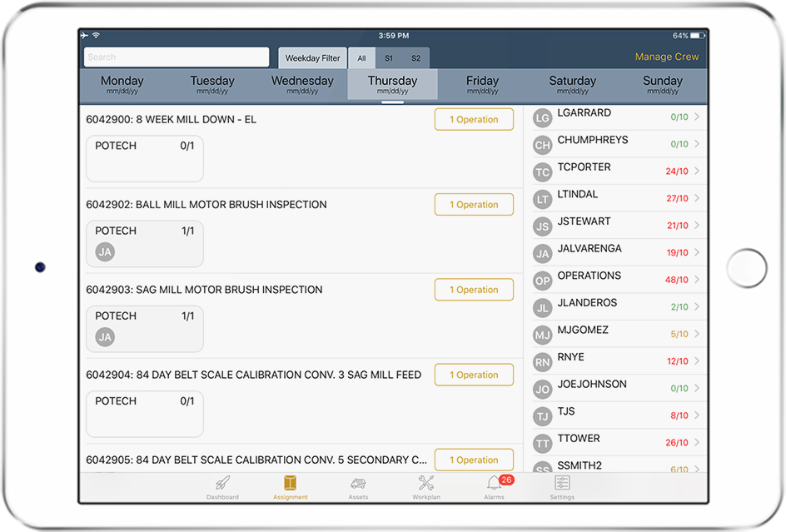The height and width of the screenshot is (532, 786).
Task: Tap the Assignment icon in bottom bar
Action: coord(291,484)
